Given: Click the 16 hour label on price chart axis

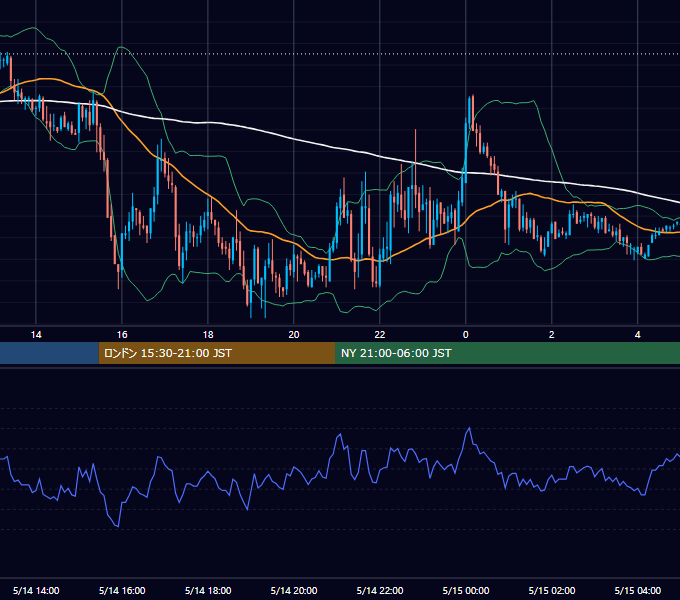Looking at the screenshot, I should [x=122, y=335].
